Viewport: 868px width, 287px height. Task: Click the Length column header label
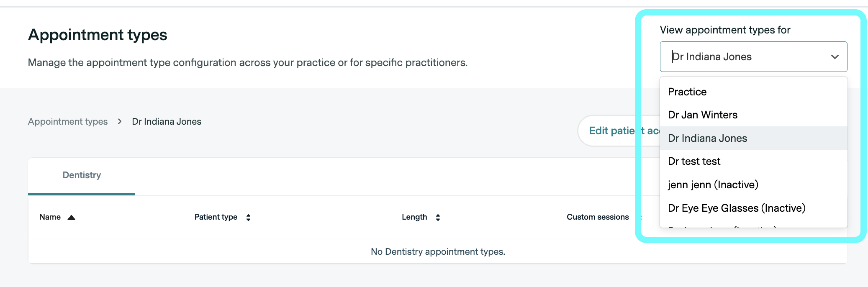pos(414,217)
